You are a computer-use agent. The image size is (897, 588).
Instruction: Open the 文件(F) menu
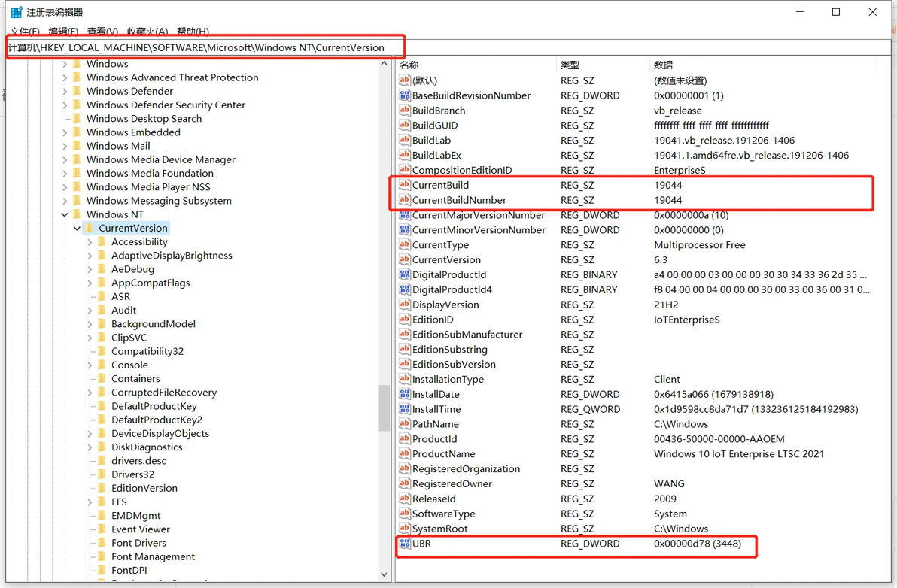coord(25,31)
